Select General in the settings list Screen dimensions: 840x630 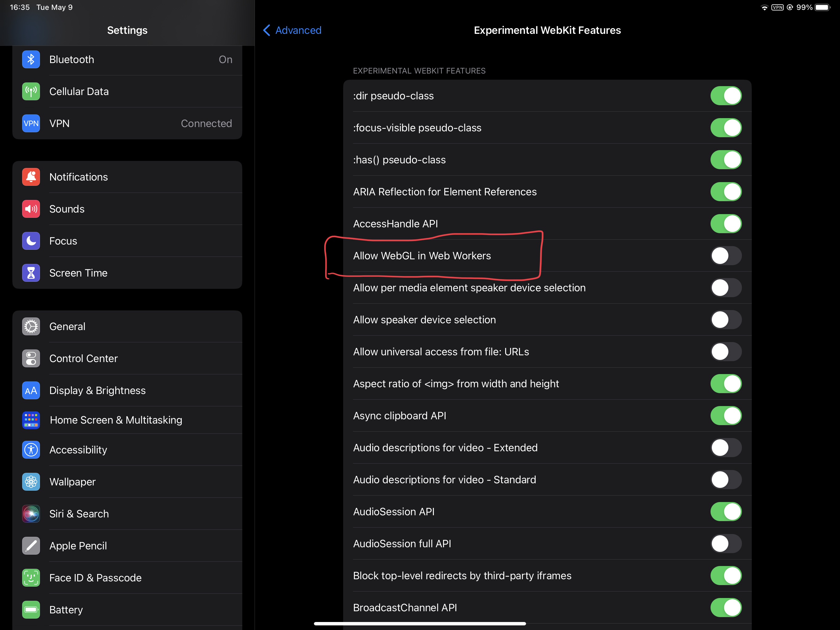pos(127,326)
